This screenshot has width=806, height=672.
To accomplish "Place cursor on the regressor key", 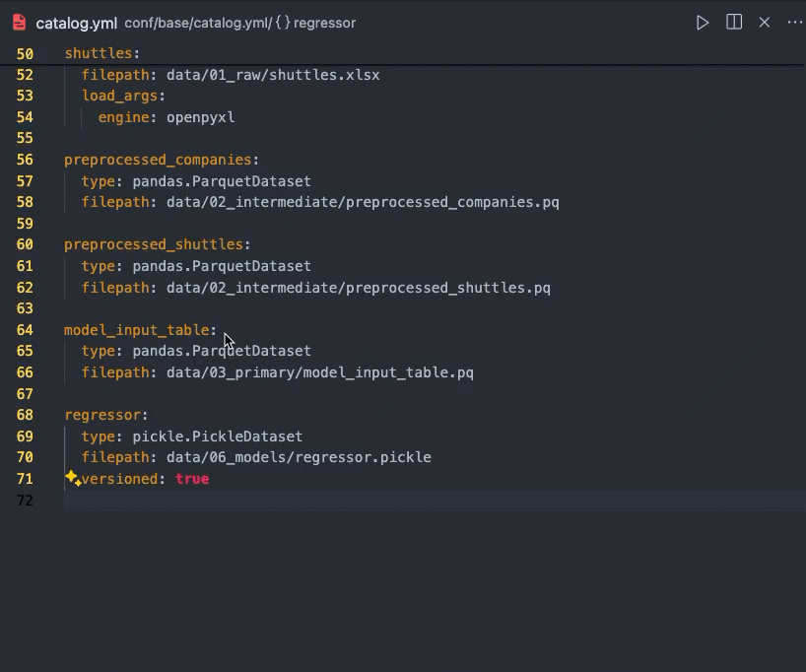I will tap(101, 415).
